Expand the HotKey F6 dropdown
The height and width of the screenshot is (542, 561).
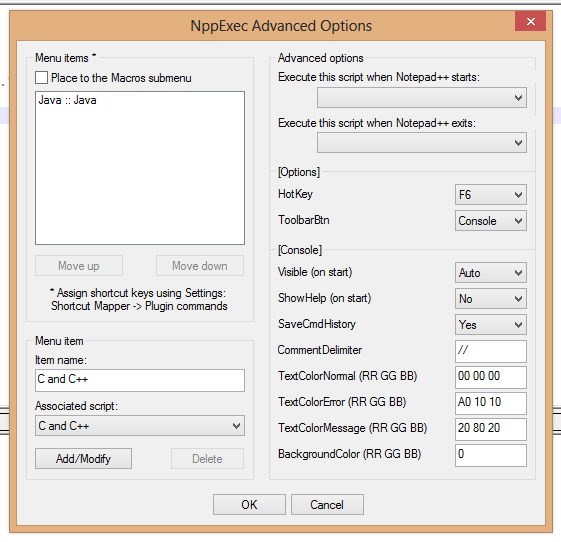[491, 195]
